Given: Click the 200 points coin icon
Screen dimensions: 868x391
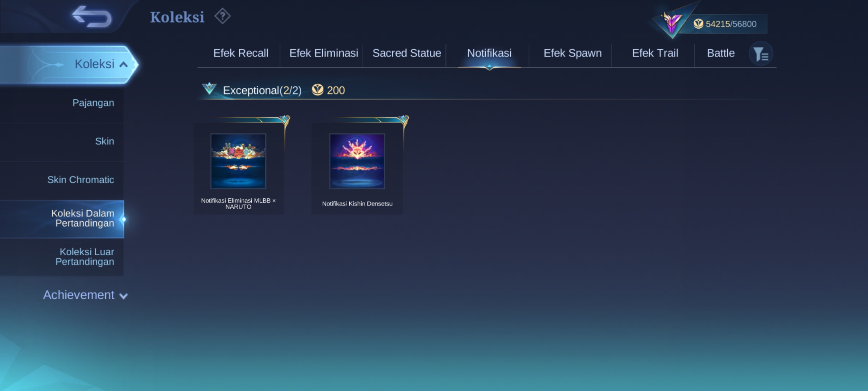Looking at the screenshot, I should 318,90.
